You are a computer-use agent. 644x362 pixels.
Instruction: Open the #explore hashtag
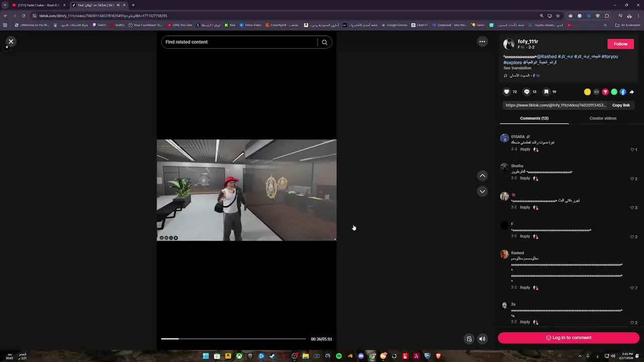513,63
